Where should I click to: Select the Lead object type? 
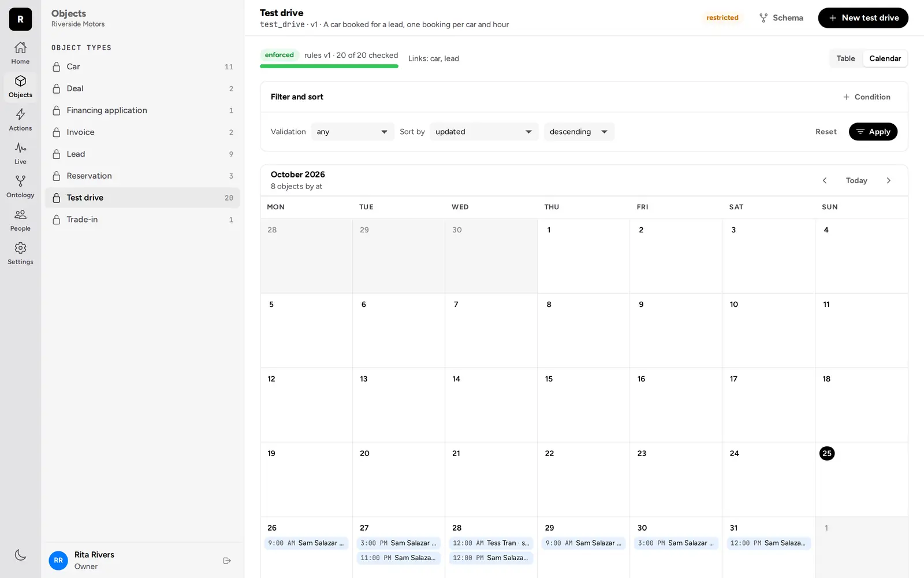tap(143, 154)
